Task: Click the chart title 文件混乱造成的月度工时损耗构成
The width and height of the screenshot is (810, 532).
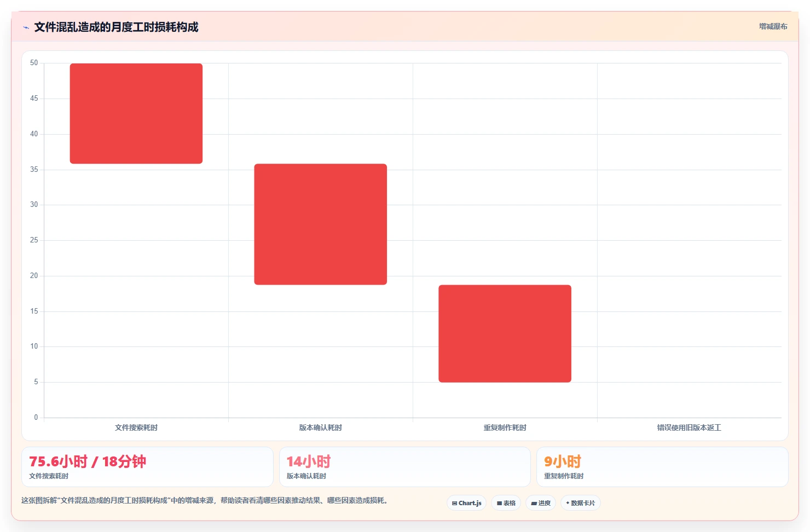Action: [x=116, y=27]
